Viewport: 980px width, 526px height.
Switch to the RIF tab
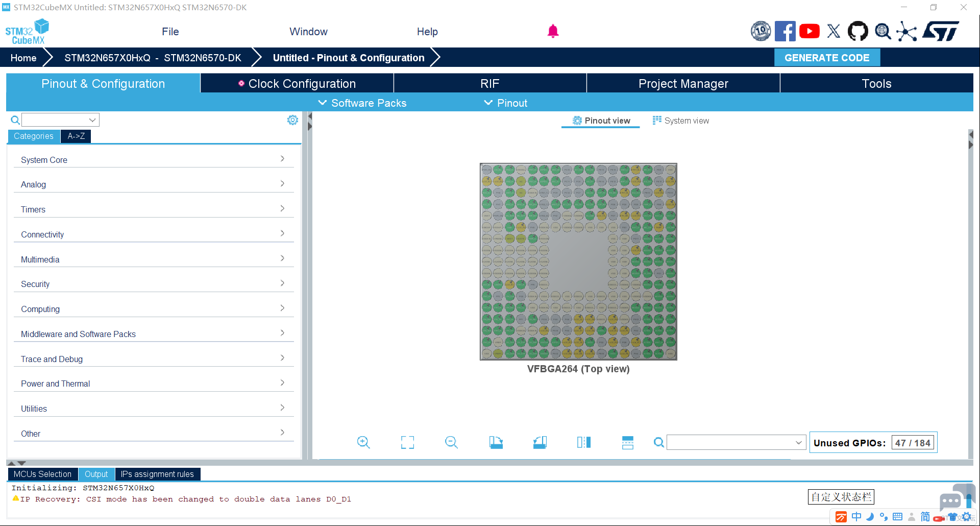pos(490,84)
